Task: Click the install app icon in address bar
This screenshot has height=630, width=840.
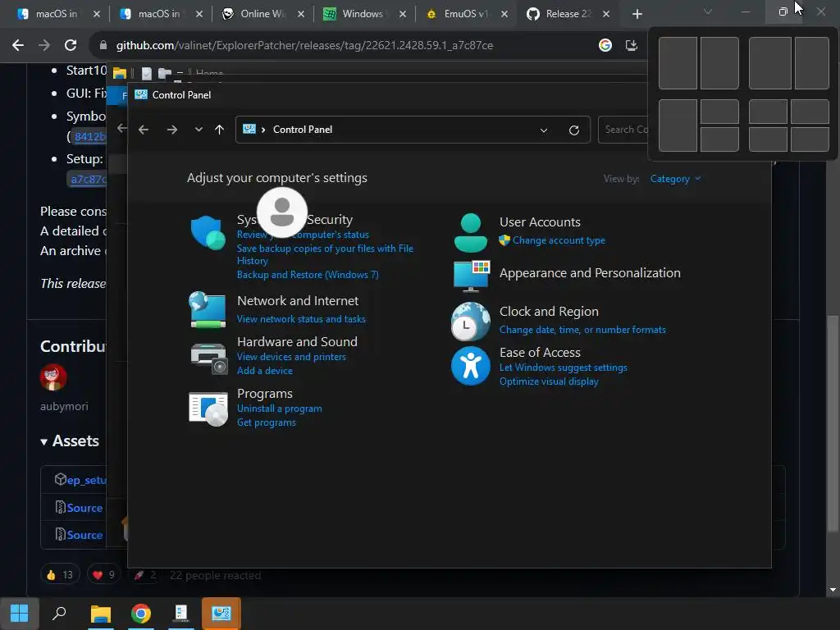Action: coord(631,46)
